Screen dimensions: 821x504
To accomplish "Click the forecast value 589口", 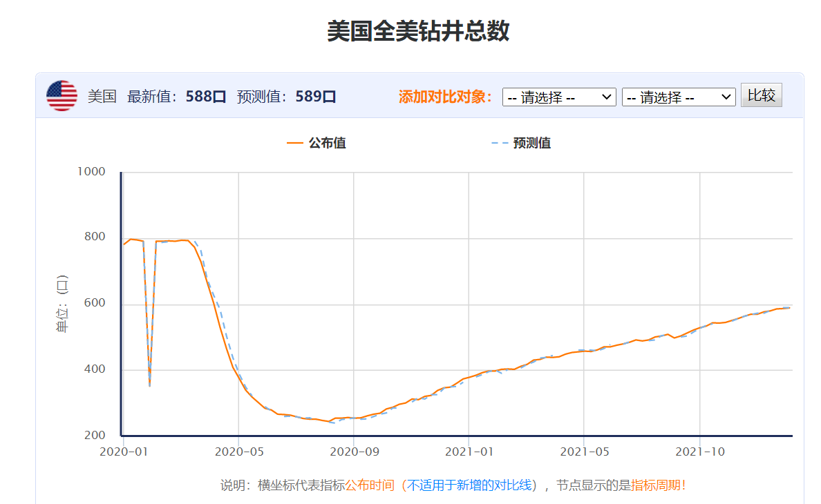I will [315, 97].
